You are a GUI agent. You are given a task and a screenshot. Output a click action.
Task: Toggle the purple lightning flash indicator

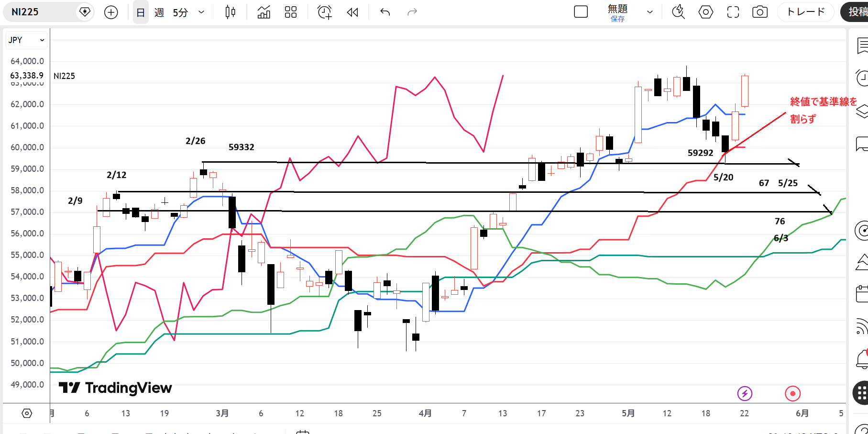point(745,394)
